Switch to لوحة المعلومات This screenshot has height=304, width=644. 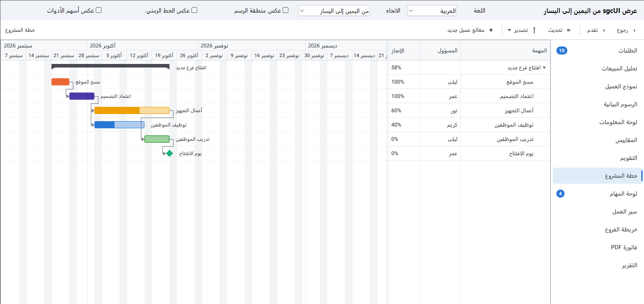pyautogui.click(x=597, y=122)
